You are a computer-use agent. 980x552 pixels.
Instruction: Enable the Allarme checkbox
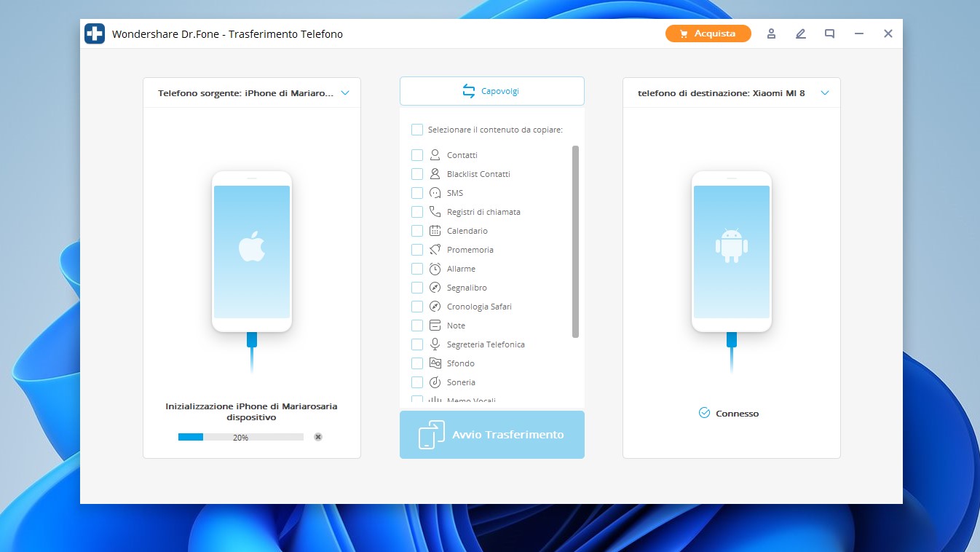(x=417, y=269)
